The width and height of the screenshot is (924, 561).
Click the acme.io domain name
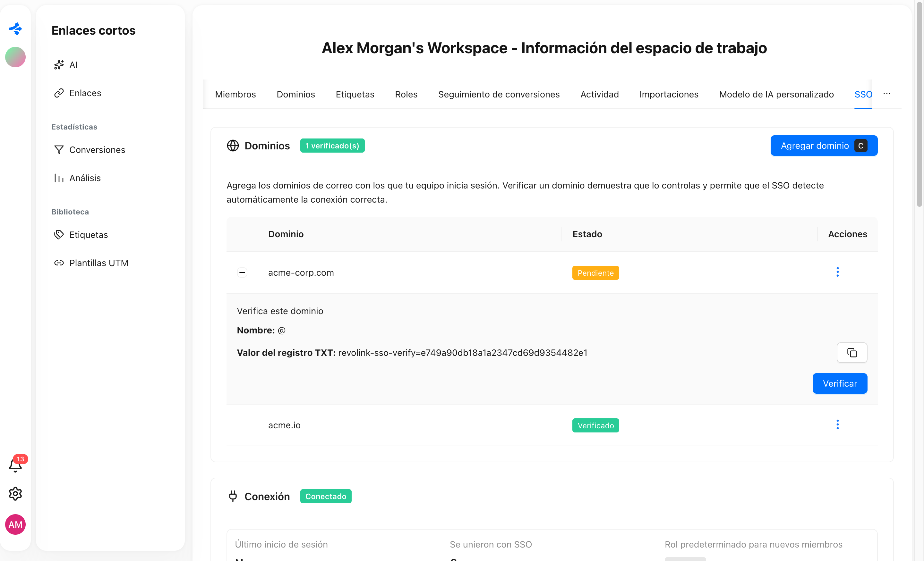click(284, 425)
